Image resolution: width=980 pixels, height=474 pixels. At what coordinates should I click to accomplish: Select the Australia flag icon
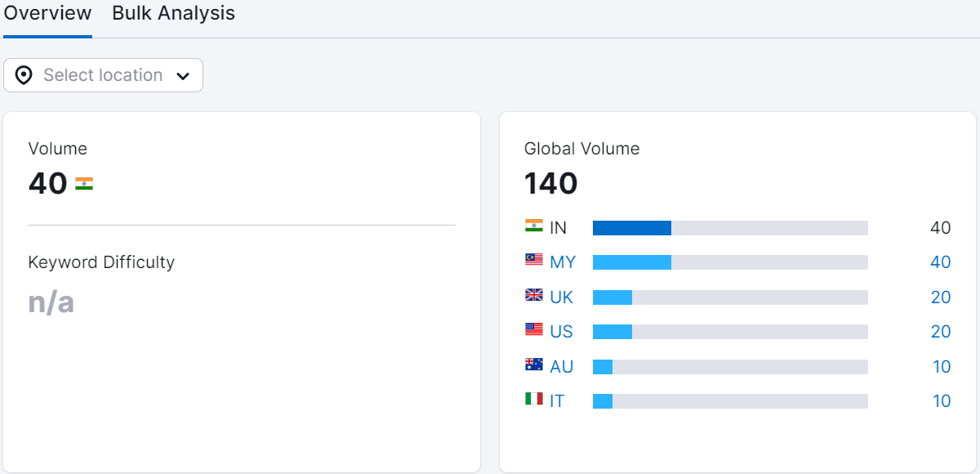point(532,366)
